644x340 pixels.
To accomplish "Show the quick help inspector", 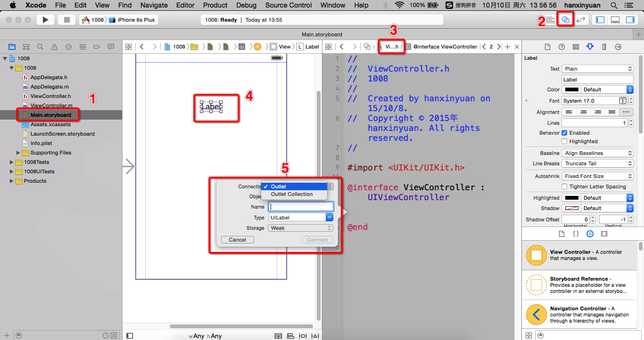I will pyautogui.click(x=561, y=47).
